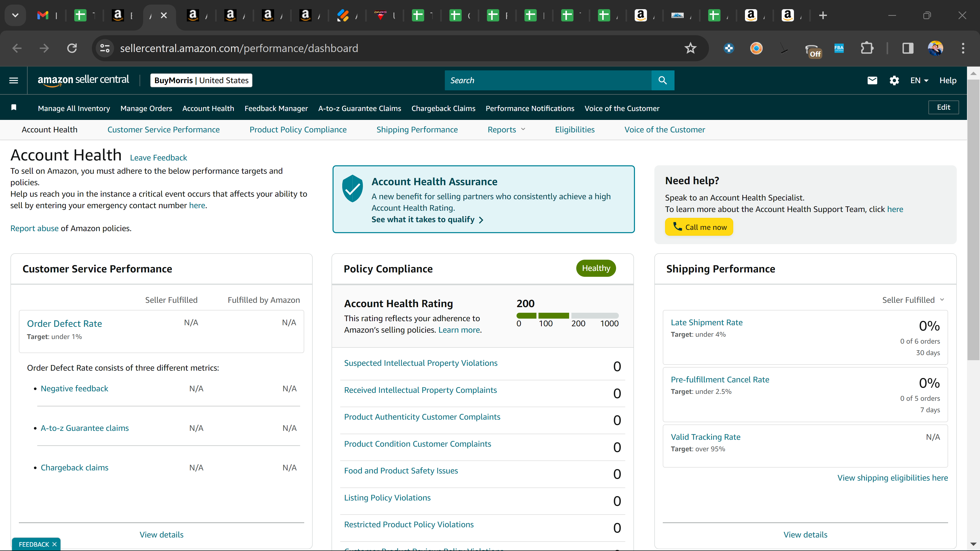Viewport: 980px width, 551px height.
Task: Open the settings gear icon
Action: 894,80
